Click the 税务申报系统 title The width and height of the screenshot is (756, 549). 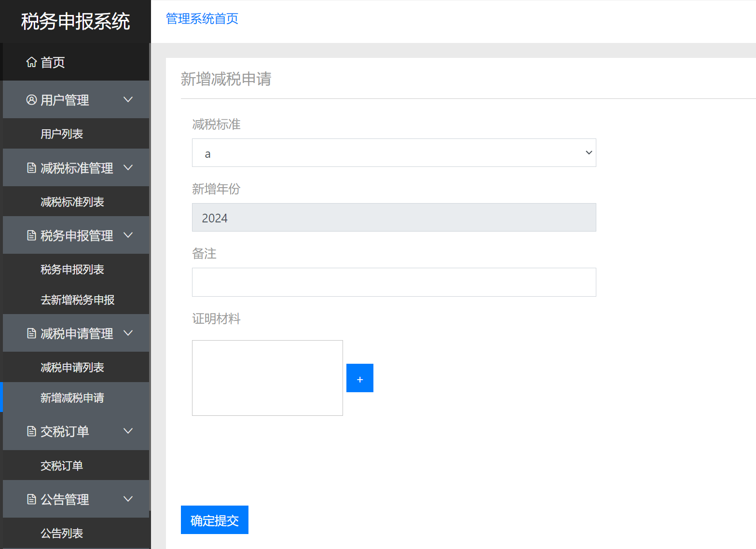click(76, 21)
